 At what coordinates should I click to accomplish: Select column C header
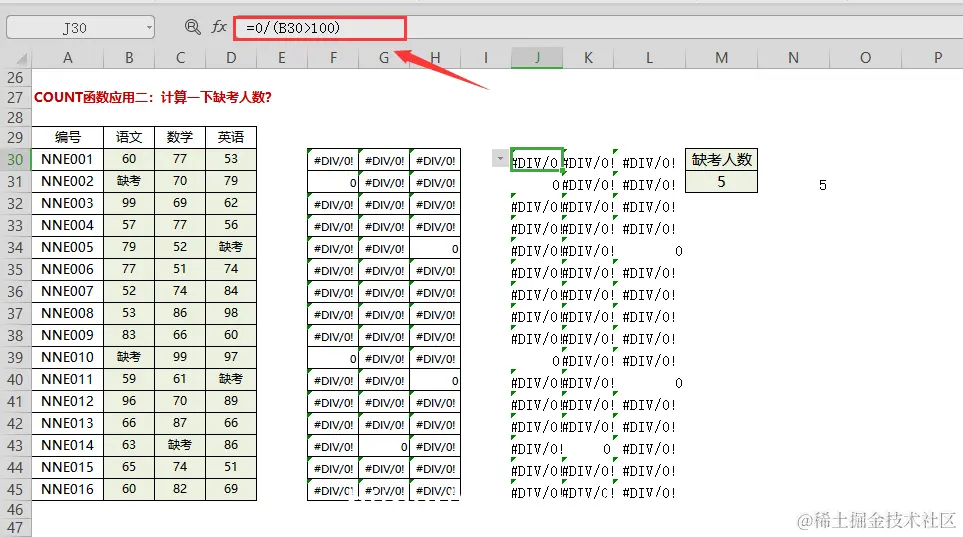(x=180, y=58)
